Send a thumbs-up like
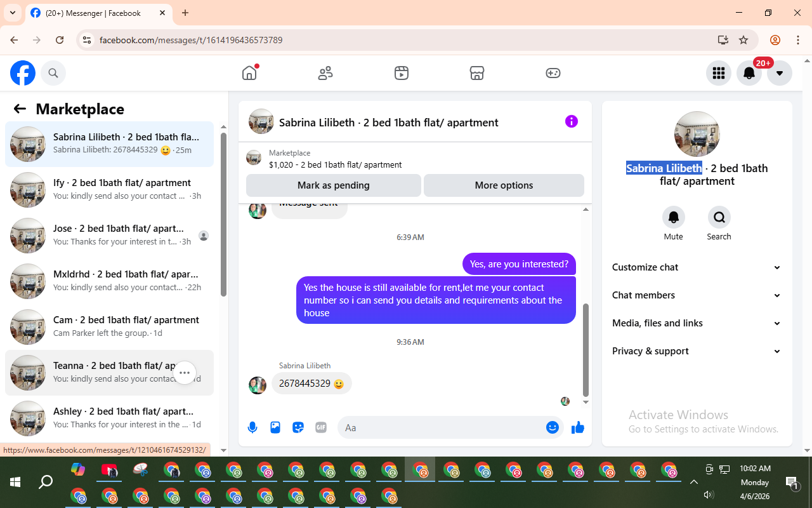 (x=578, y=427)
